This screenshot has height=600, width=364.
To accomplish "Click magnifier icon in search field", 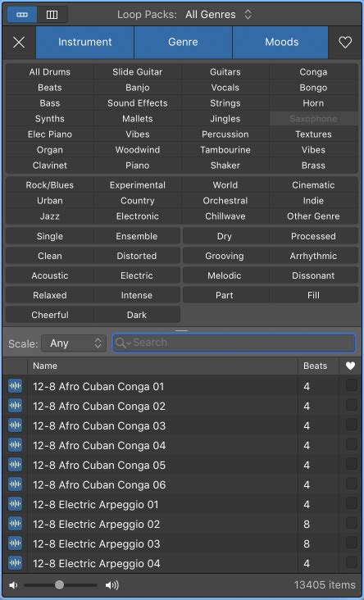I will coord(121,343).
